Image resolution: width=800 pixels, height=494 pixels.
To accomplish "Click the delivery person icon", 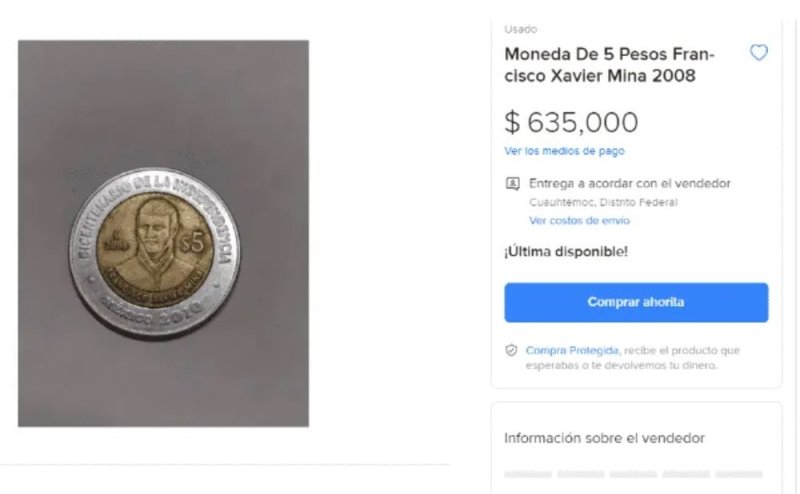I will coord(512,184).
